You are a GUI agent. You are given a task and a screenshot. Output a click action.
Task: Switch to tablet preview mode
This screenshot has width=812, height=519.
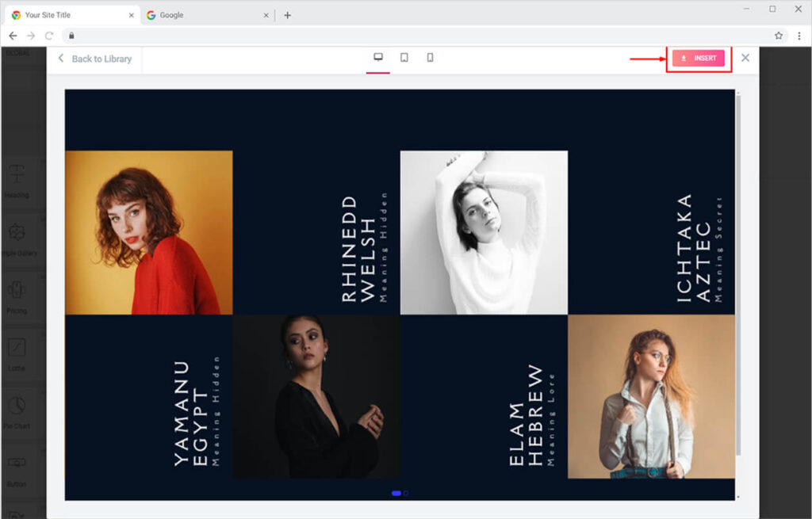(x=404, y=58)
